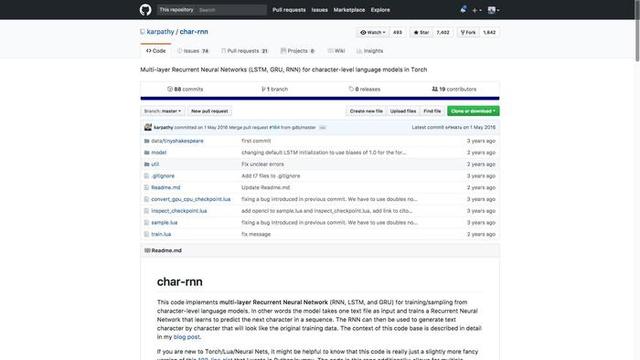The height and width of the screenshot is (360, 640).
Task: Click file icon beside Readme.md row
Action: [x=147, y=188]
